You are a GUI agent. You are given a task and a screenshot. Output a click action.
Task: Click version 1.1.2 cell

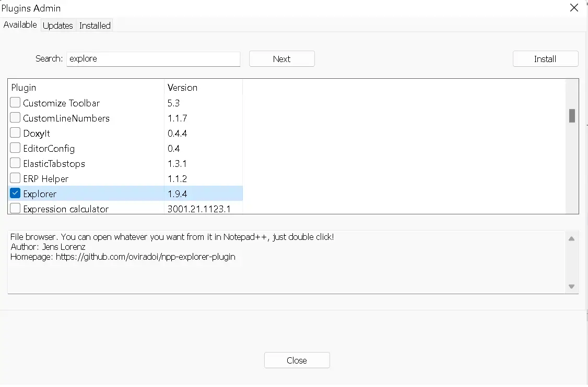click(x=178, y=179)
